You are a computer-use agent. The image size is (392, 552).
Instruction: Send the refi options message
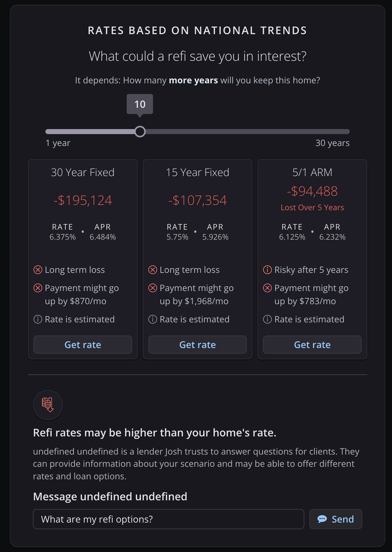point(336,519)
